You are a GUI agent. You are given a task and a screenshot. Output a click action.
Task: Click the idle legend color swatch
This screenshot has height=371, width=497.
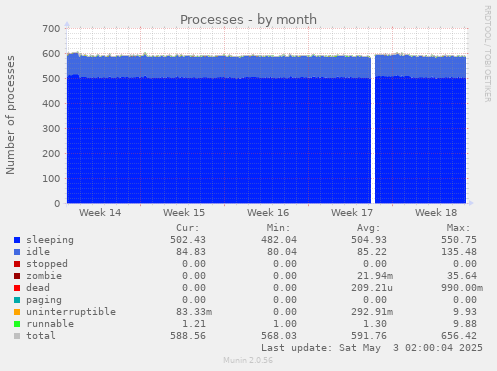(17, 252)
